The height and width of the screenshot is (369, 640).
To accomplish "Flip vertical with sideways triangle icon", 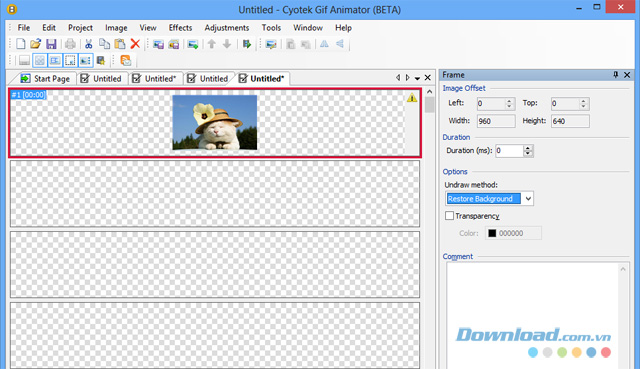I will tap(340, 44).
